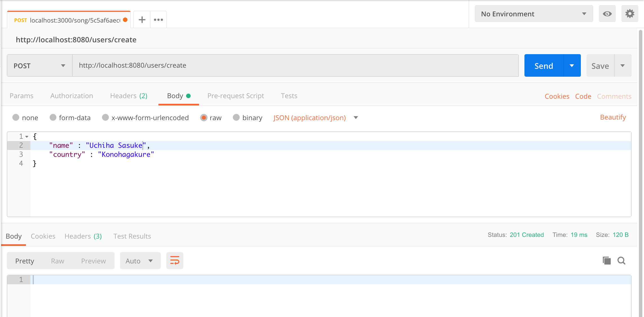Screen dimensions: 644x317
Task: Collapse JSON fold arrow on line 1
Action: (x=27, y=137)
